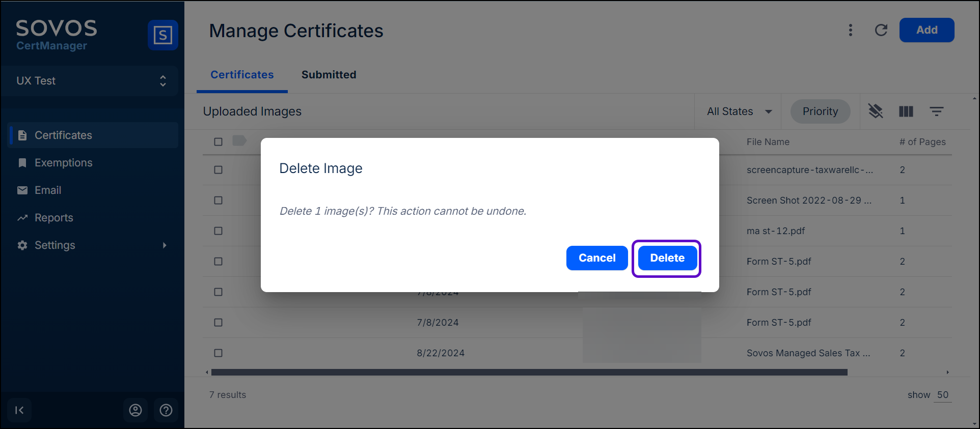This screenshot has height=429, width=980.
Task: Click the refresh icon
Action: (x=881, y=30)
